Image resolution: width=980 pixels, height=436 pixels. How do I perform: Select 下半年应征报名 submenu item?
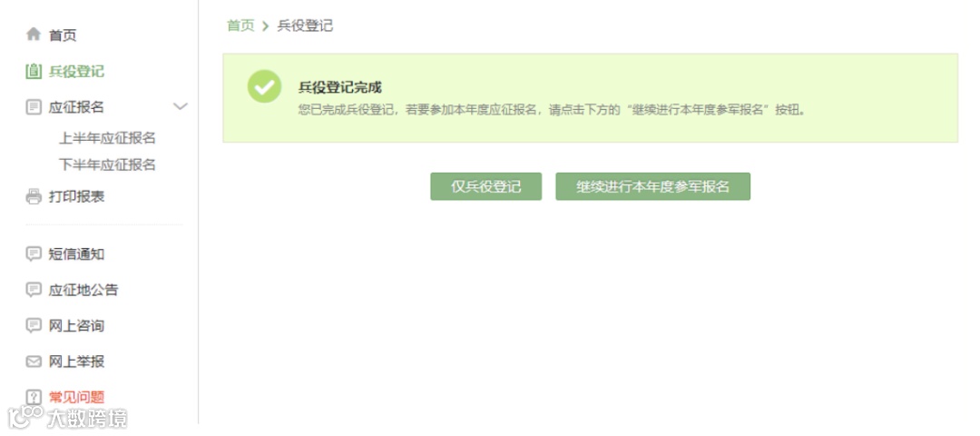[x=107, y=165]
